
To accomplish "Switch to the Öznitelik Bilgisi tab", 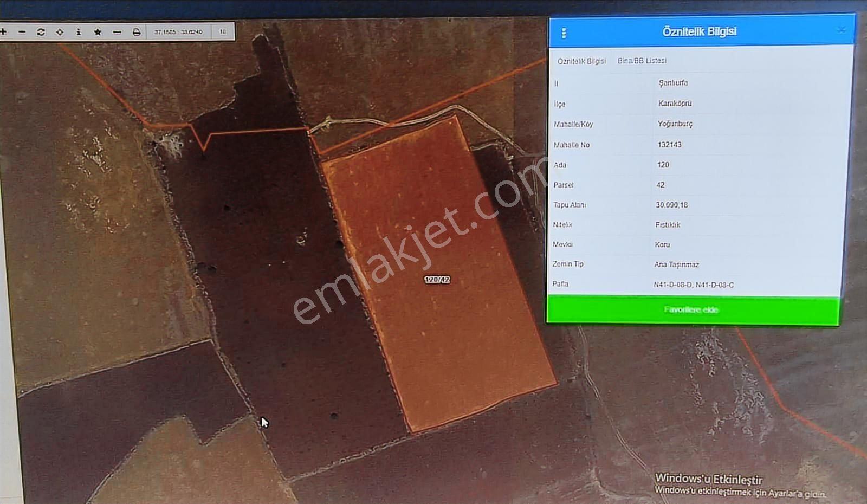I will [581, 61].
